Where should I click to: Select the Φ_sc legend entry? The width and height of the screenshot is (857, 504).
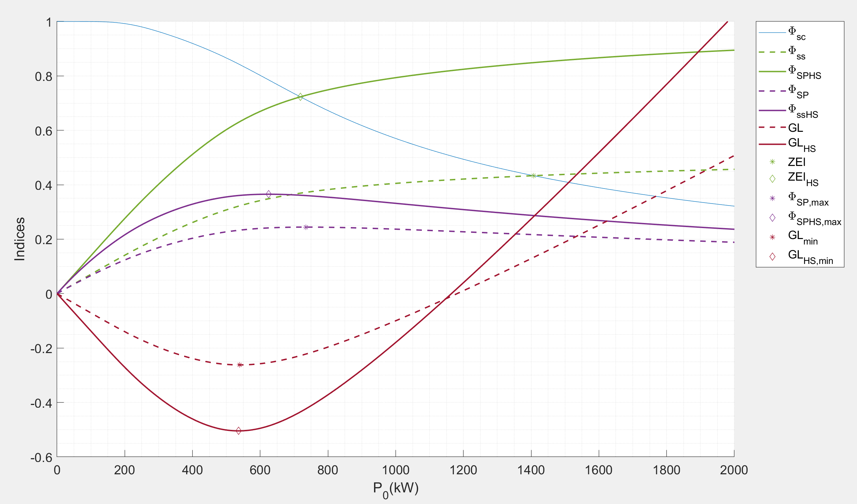[x=797, y=33]
